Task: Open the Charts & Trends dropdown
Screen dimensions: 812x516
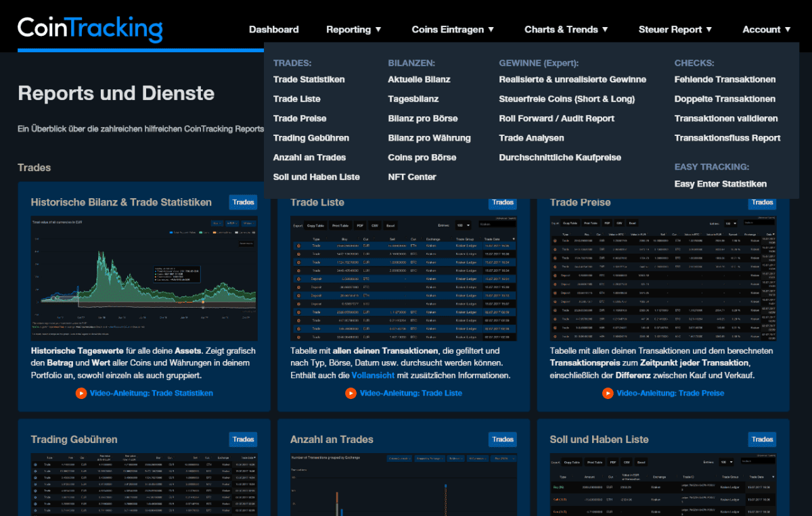Action: (566, 29)
